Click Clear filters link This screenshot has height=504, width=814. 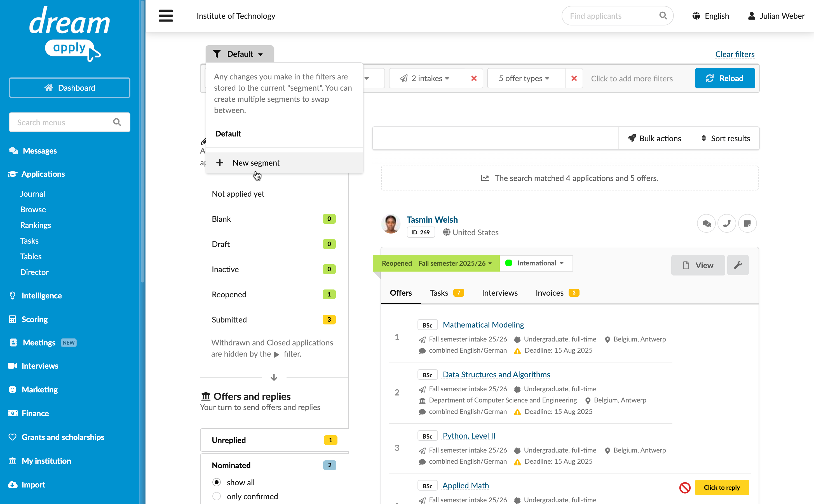pyautogui.click(x=735, y=54)
